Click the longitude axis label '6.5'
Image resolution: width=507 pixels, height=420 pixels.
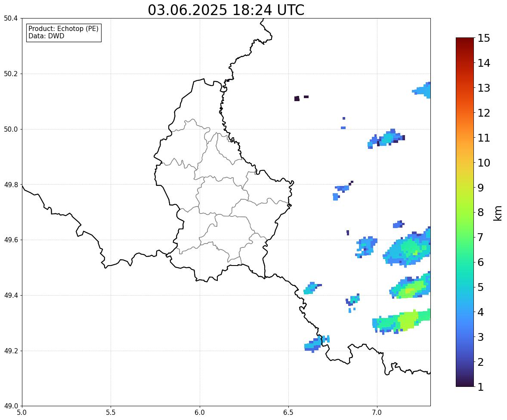click(x=288, y=413)
